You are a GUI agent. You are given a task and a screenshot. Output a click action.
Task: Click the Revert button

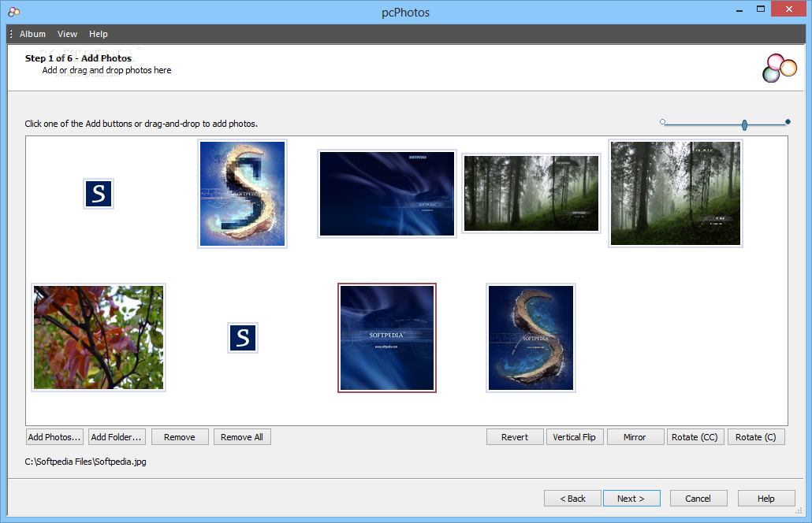pos(515,437)
